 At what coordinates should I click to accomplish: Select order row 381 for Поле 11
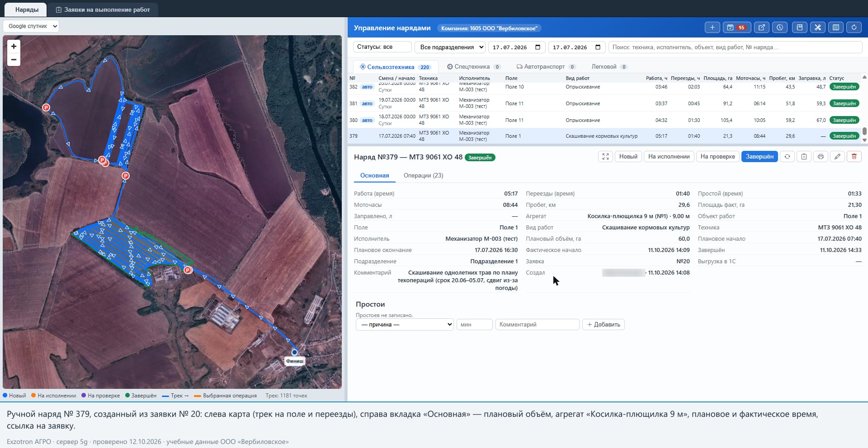(x=604, y=103)
